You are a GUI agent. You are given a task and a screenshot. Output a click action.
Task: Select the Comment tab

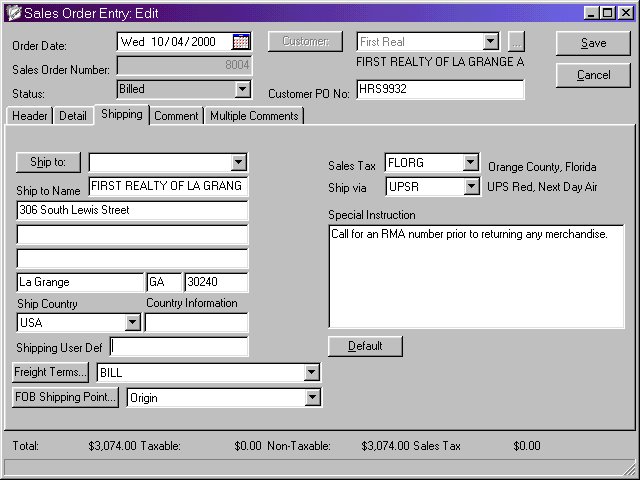point(176,116)
